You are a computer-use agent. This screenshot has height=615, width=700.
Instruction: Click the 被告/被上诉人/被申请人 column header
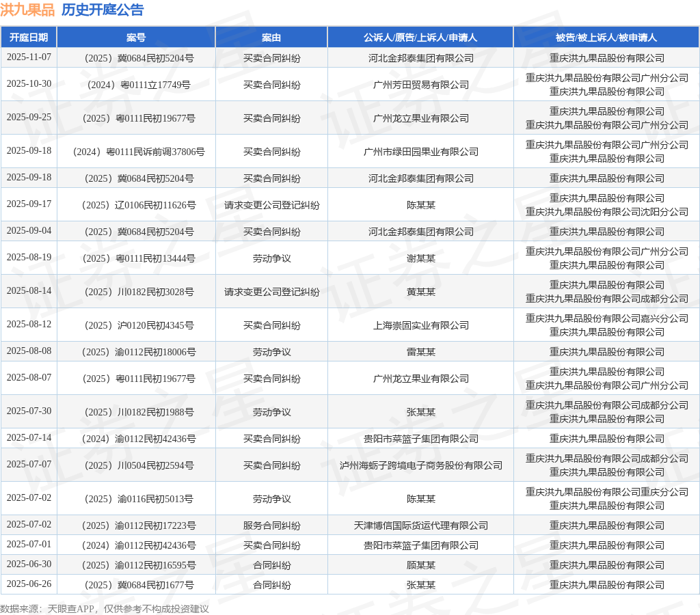[x=606, y=38]
